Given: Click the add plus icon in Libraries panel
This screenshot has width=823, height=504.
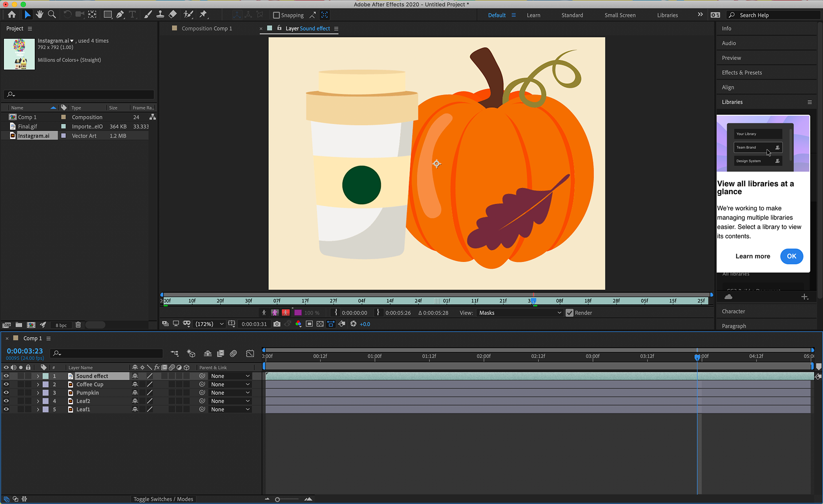Looking at the screenshot, I should 805,297.
